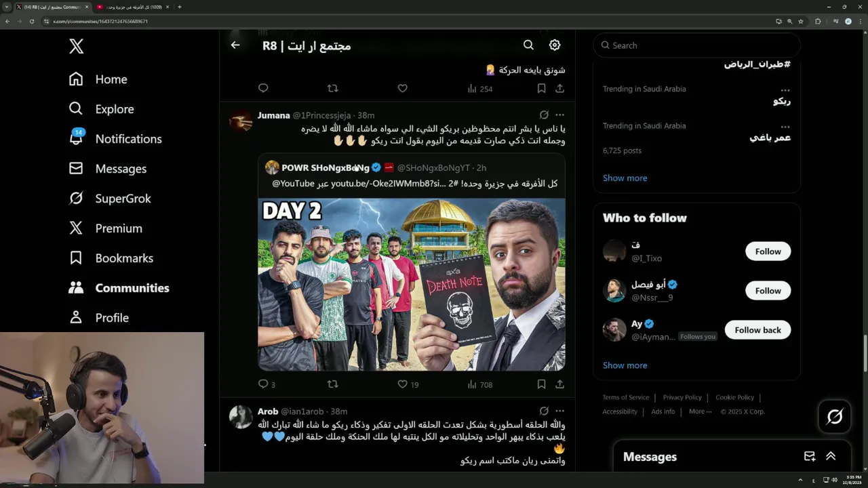
Task: Bookmark Jumana's post
Action: 541,384
